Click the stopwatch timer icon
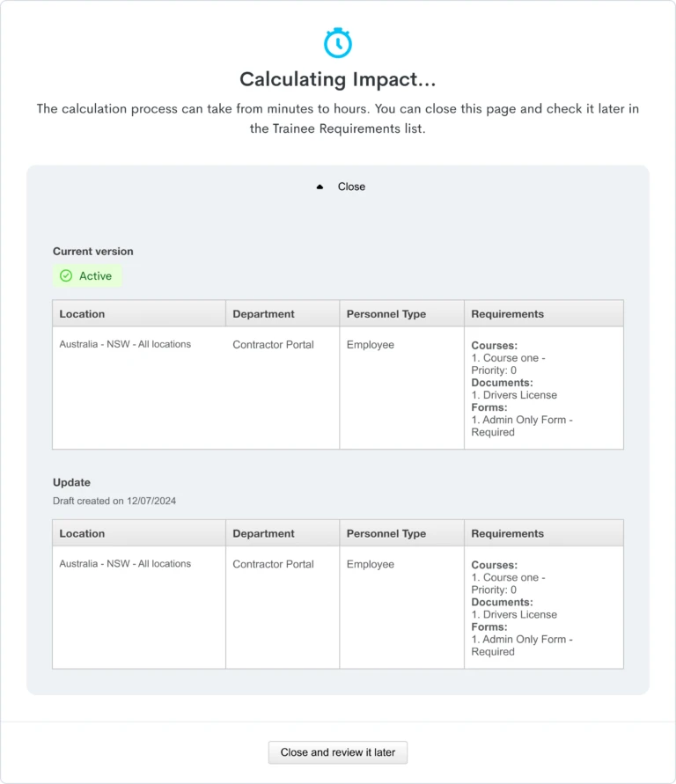Image resolution: width=676 pixels, height=784 pixels. point(337,43)
